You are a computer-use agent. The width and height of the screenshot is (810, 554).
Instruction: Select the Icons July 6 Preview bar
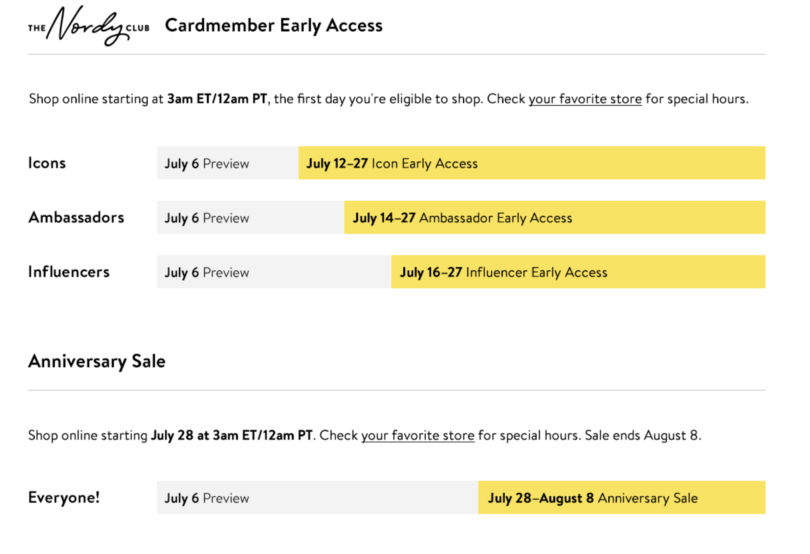pyautogui.click(x=228, y=163)
